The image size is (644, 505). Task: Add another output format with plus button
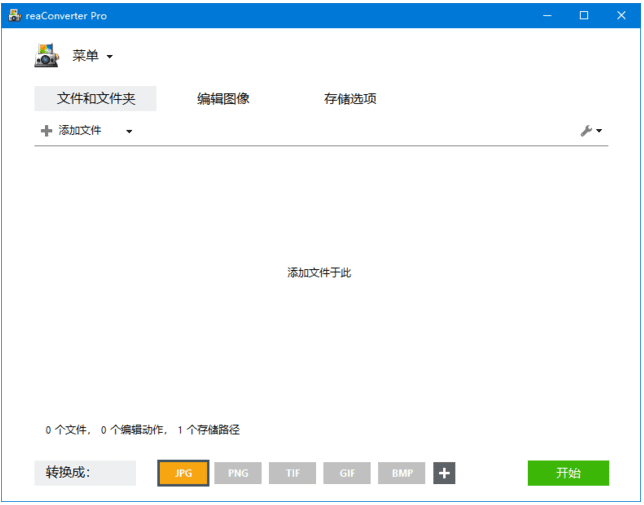tap(444, 473)
